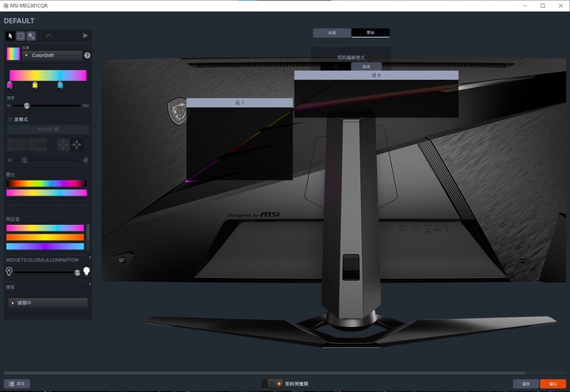Expand the template dropdown in the left panel
The height and width of the screenshot is (392, 570).
tap(48, 303)
